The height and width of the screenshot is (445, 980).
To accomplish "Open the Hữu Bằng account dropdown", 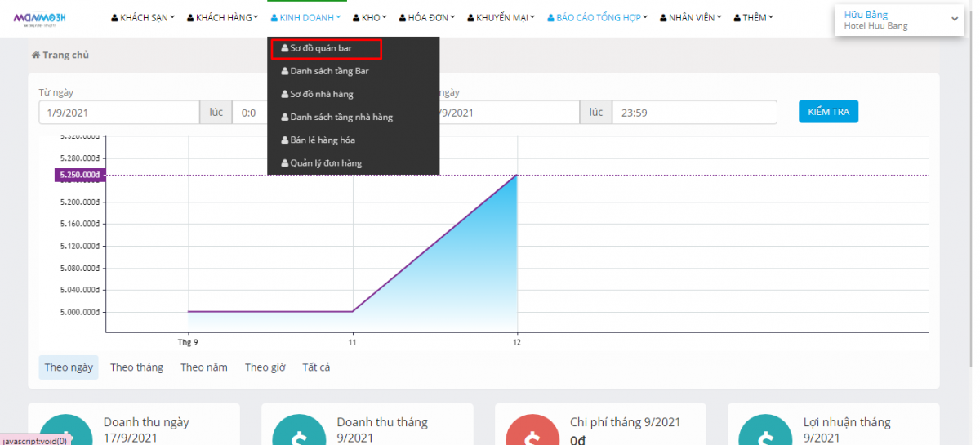I will (x=898, y=20).
